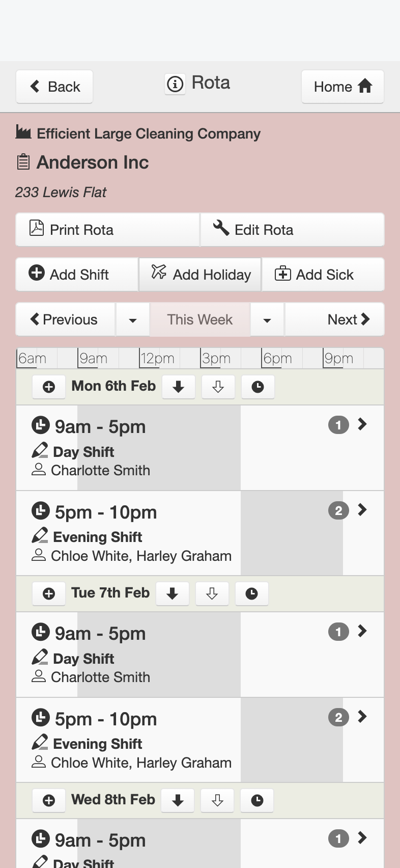Click the info icon beside Rota title

tap(175, 84)
